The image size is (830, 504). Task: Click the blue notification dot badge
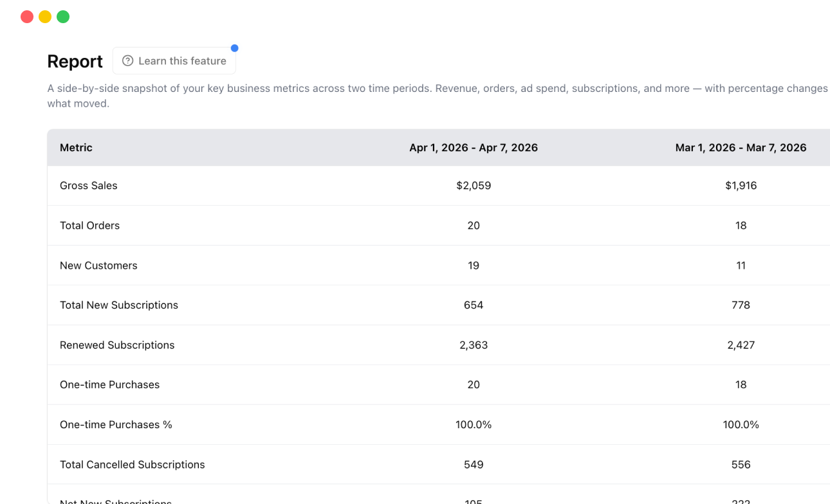point(235,48)
